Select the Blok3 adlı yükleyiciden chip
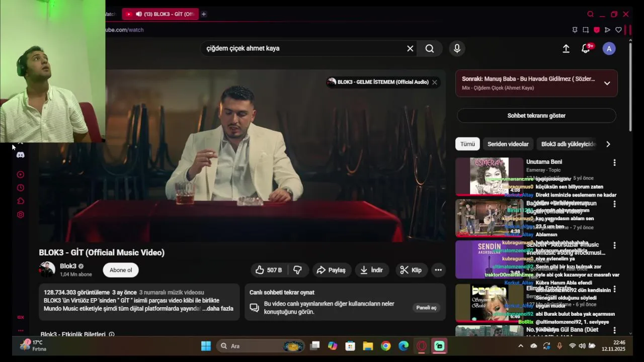 tap(568, 144)
